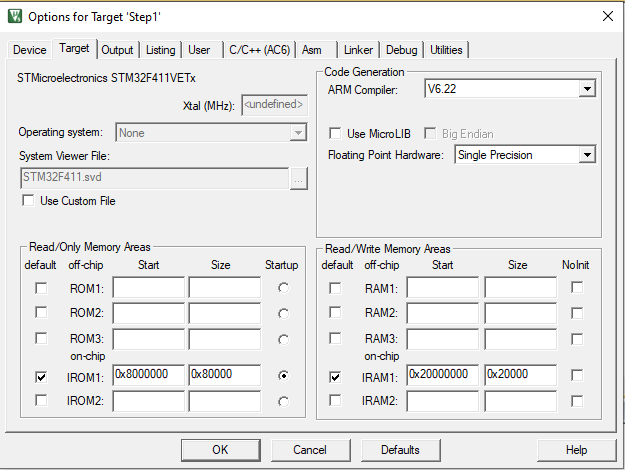
Task: Tick the Use Custom File checkbox
Action: [x=28, y=201]
